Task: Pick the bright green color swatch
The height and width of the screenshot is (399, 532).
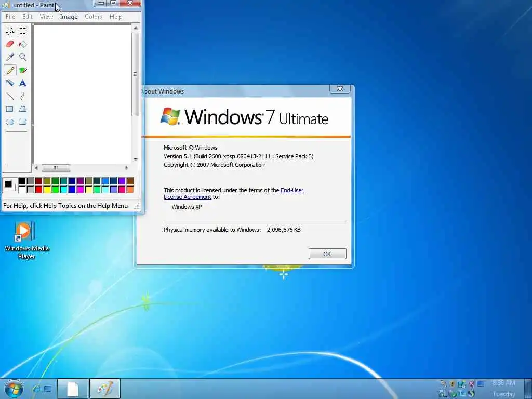Action: [55, 189]
